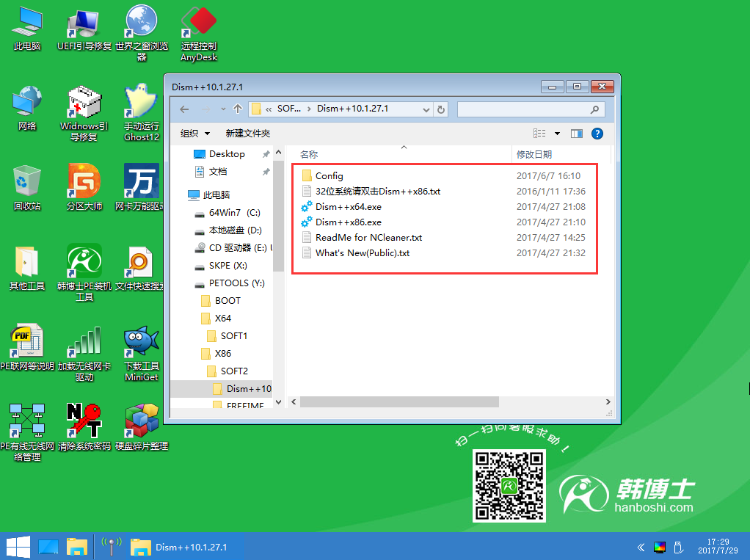Select the SOFT2 folder in tree

click(234, 371)
